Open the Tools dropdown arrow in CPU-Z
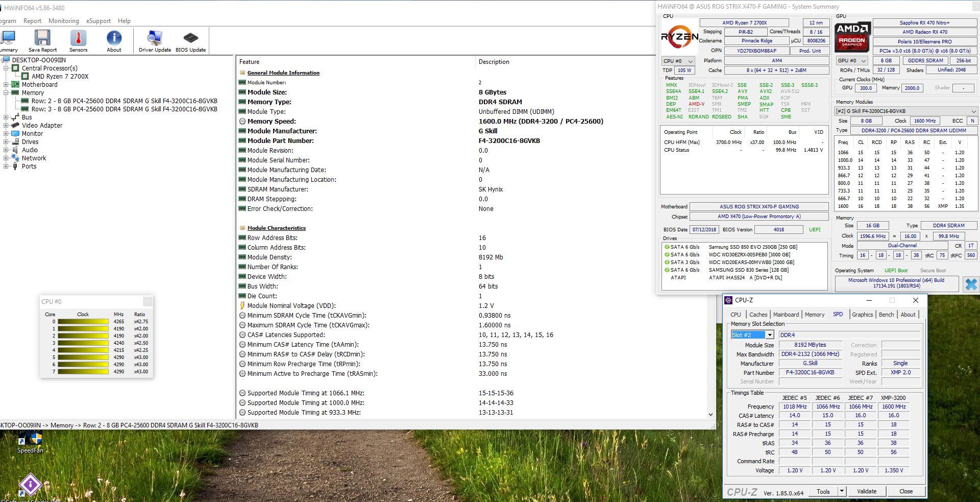 [x=841, y=491]
